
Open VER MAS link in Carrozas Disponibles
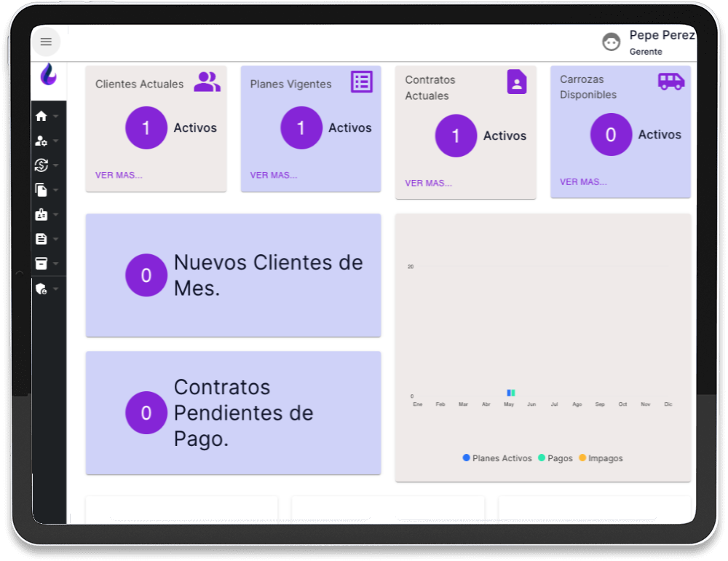tap(583, 182)
